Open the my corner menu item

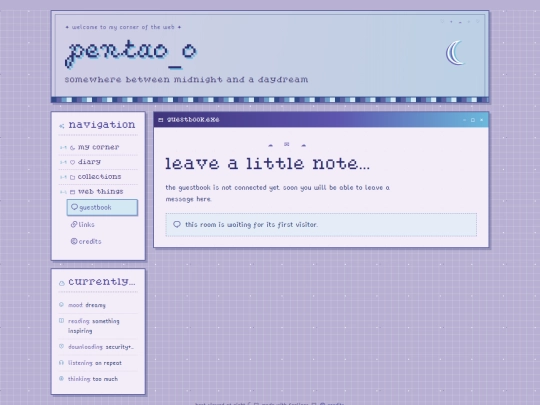coord(98,147)
